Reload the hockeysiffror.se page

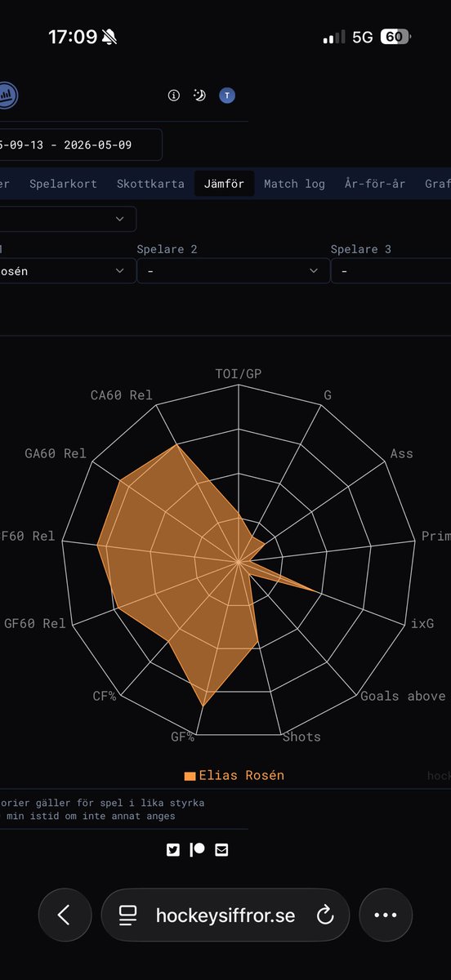(x=325, y=915)
